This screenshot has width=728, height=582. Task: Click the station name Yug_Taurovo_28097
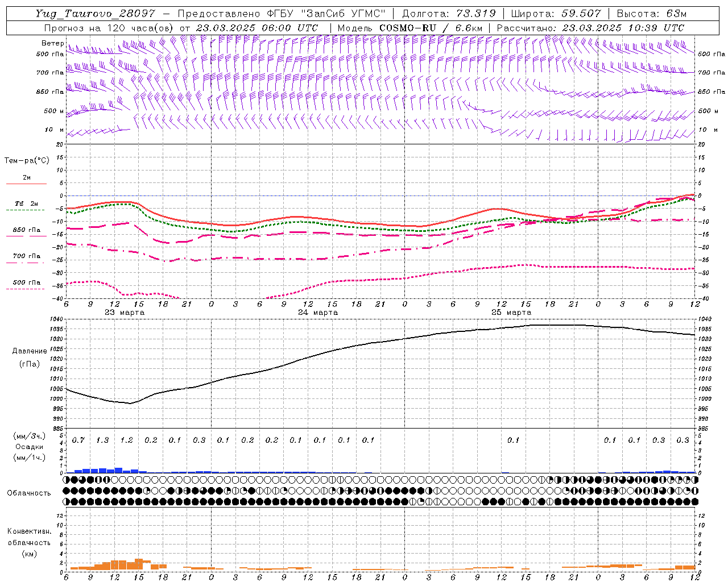pos(96,14)
